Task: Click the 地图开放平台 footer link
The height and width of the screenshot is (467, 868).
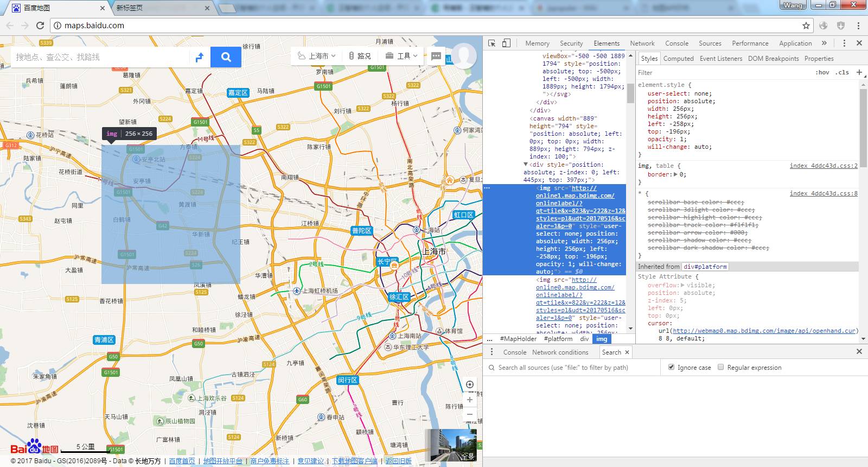Action: click(222, 461)
